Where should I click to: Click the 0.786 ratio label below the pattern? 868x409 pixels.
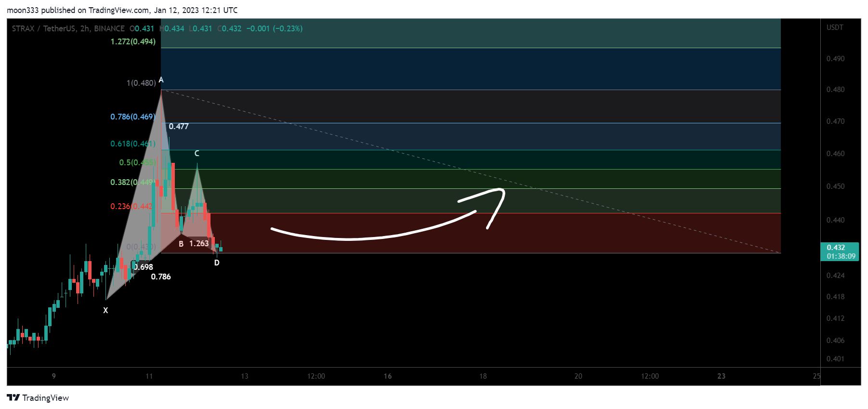tap(161, 277)
